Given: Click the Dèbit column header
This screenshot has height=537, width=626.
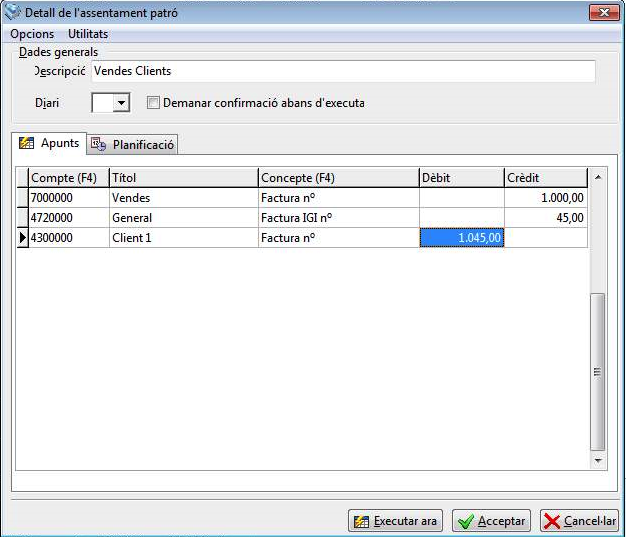Looking at the screenshot, I should tap(462, 178).
